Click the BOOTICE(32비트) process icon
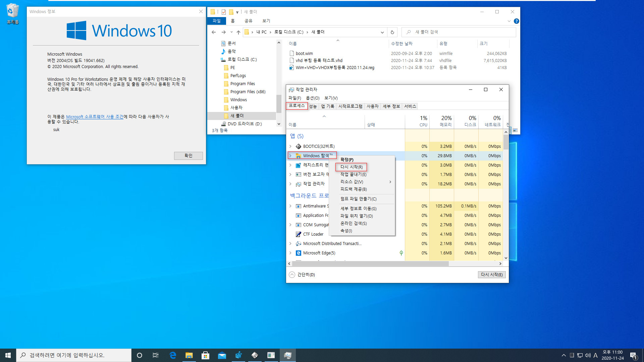Viewport: 644px width, 362px height. [x=298, y=146]
